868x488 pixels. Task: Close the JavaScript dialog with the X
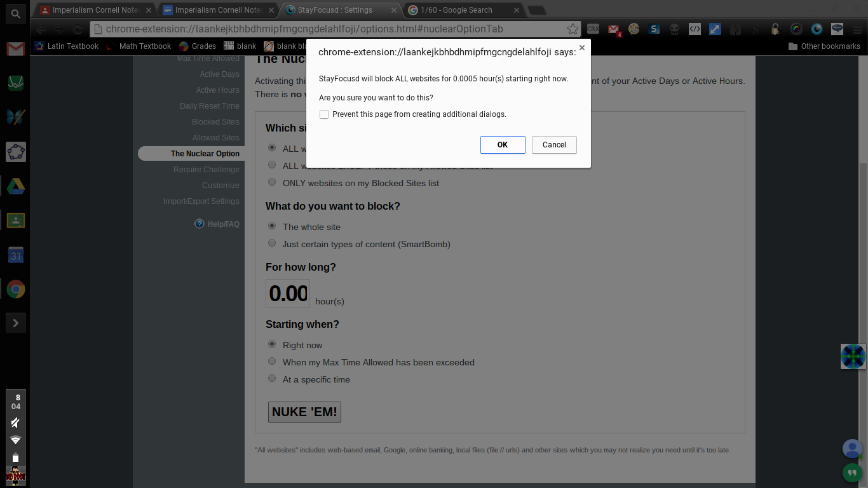(581, 48)
